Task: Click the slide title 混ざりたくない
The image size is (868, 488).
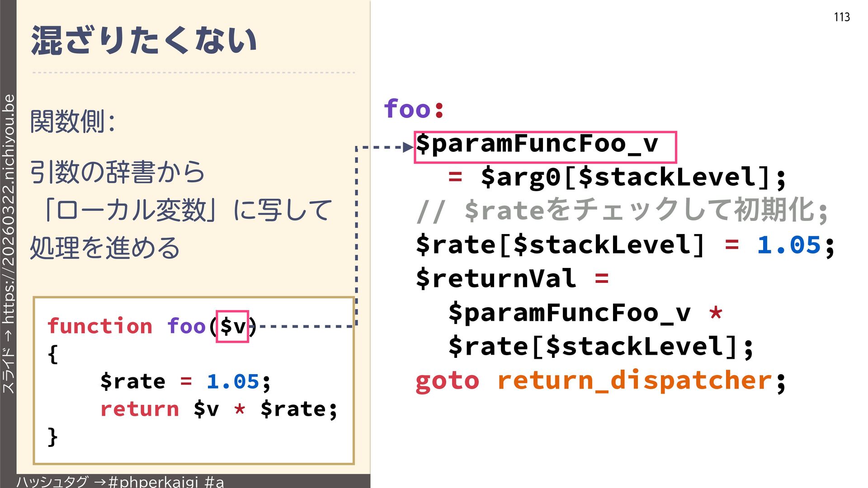Action: pyautogui.click(x=144, y=41)
